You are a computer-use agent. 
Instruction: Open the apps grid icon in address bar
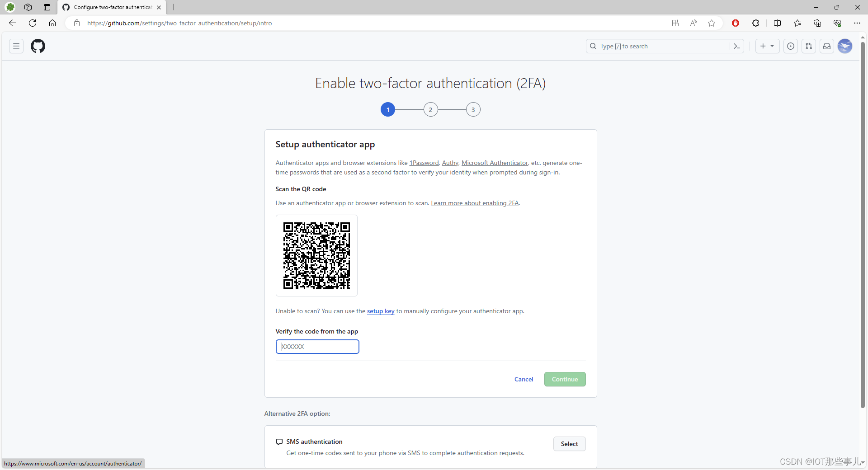[675, 23]
